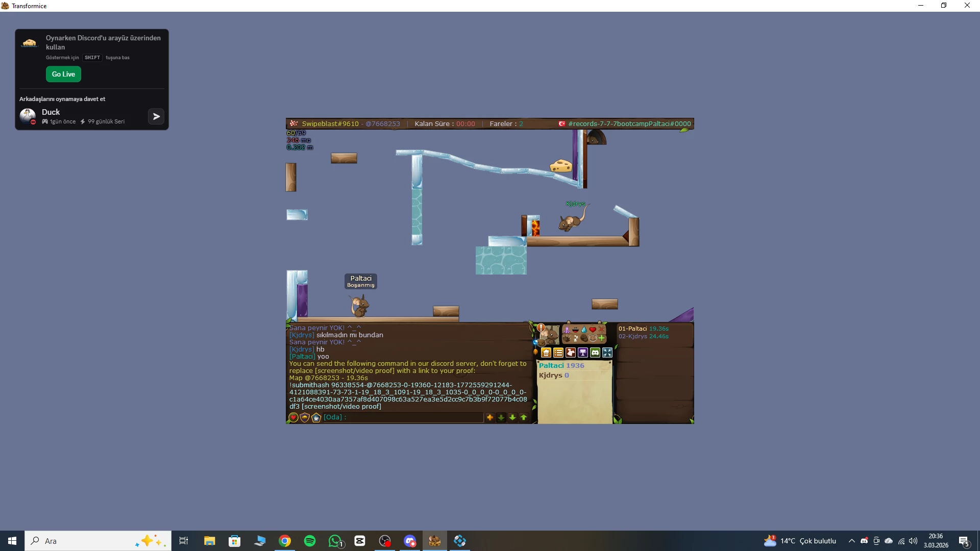Screen dimensions: 980x551
Task: Click the OneDrive cloud icon in tray
Action: (x=889, y=541)
